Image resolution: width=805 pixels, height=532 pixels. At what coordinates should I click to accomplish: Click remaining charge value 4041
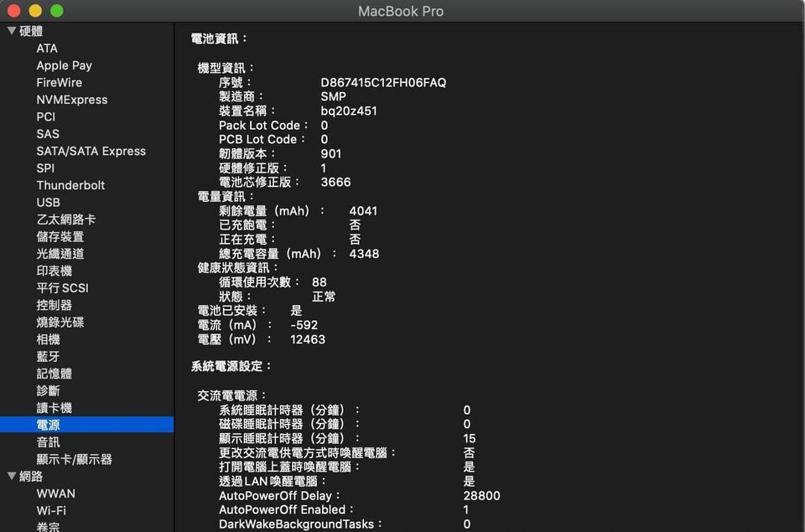pyautogui.click(x=363, y=211)
